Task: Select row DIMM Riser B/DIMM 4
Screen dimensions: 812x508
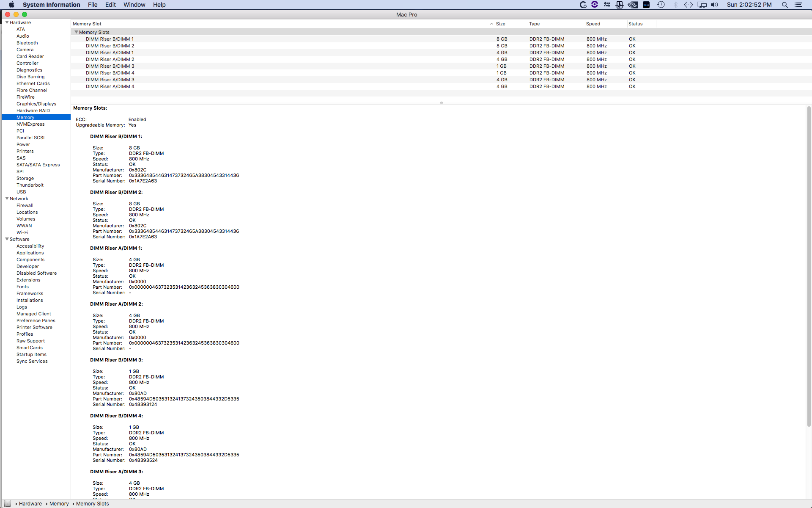Action: pyautogui.click(x=441, y=73)
